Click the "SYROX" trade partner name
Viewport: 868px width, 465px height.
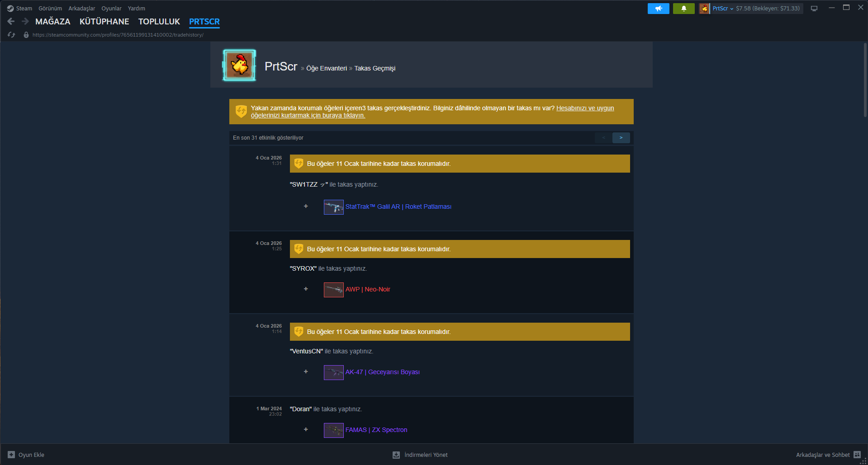[304, 268]
